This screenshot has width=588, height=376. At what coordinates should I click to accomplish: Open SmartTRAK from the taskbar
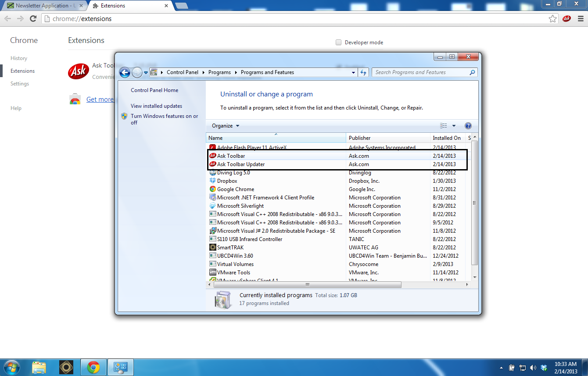pos(66,367)
